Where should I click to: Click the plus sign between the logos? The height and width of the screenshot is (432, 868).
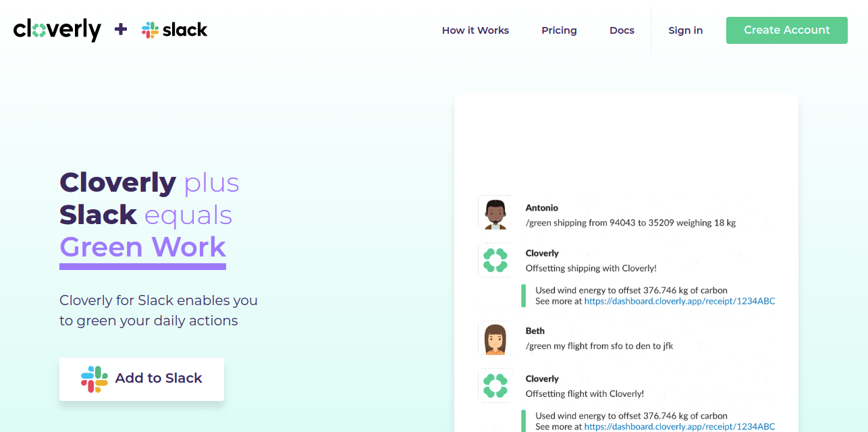(x=121, y=29)
